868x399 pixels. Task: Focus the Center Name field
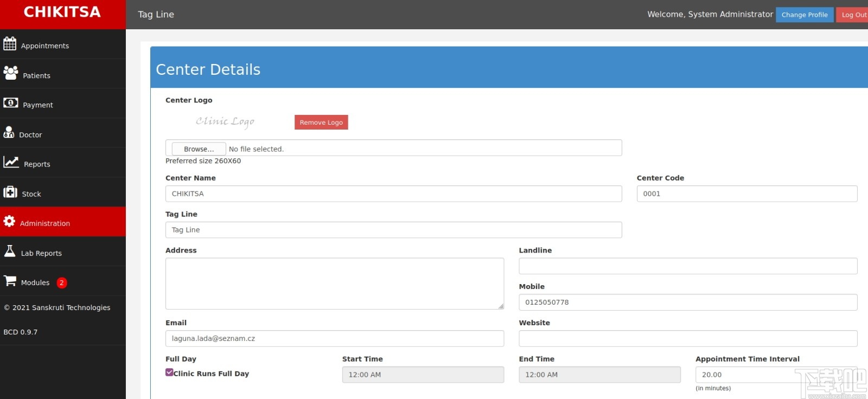pos(394,194)
